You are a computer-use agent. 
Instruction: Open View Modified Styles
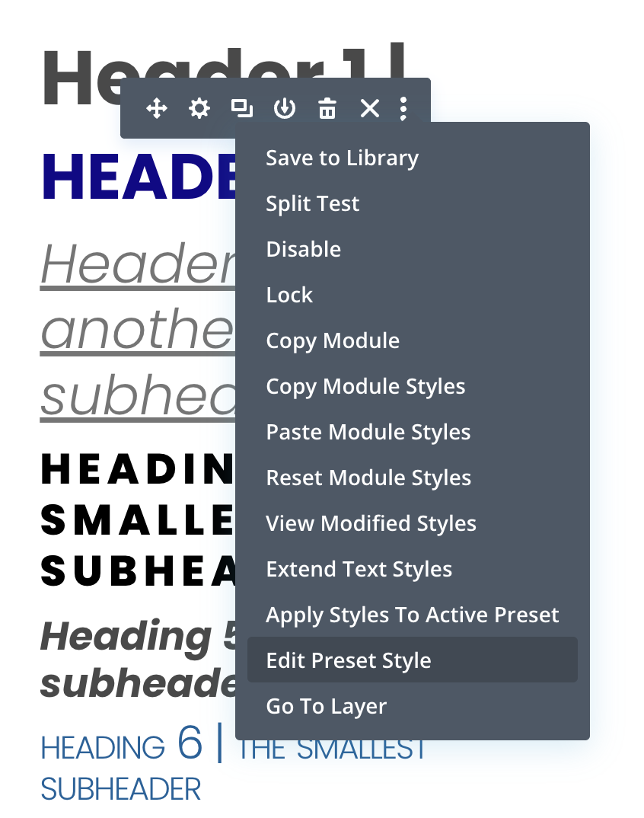[x=371, y=523]
